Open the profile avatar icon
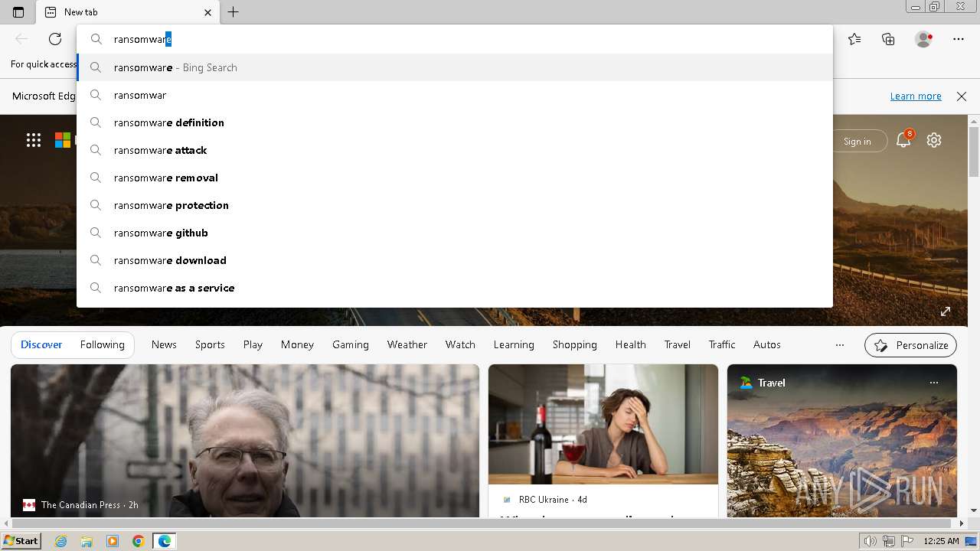Screen dimensions: 980x551 [924, 39]
